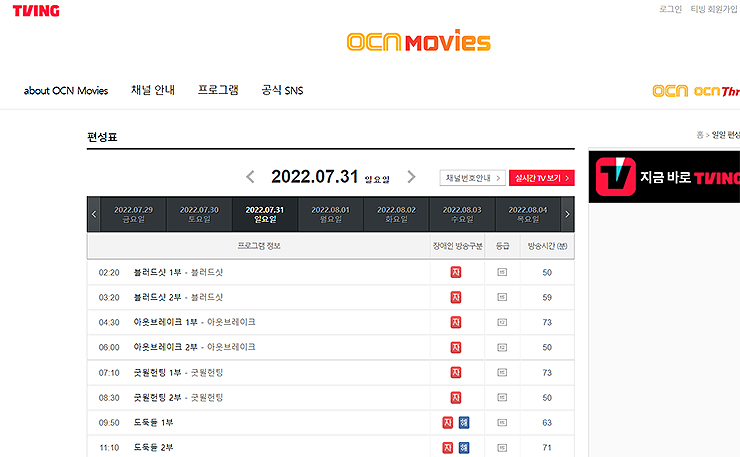Click red 자 subtitle icon for 블러드샷 1부
Image resolution: width=740 pixels, height=457 pixels.
click(455, 272)
